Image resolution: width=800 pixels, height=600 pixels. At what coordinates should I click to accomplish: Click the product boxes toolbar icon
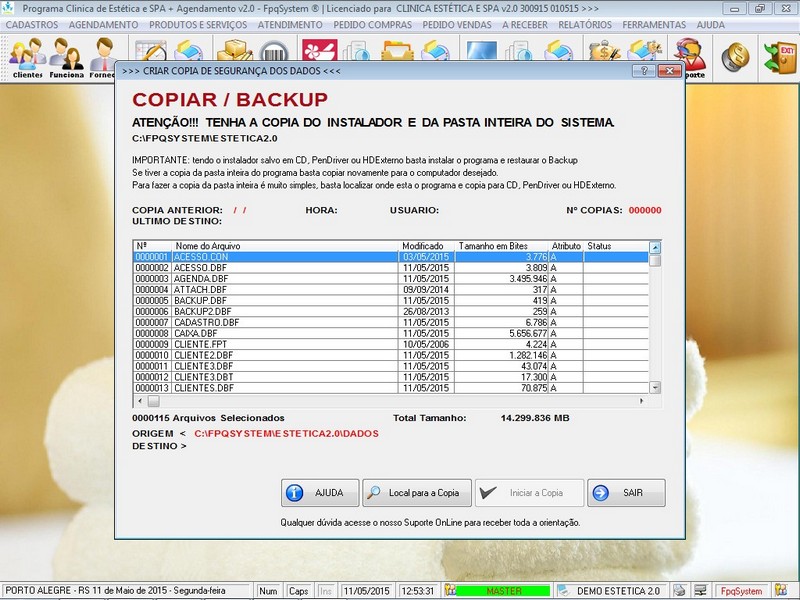234,50
